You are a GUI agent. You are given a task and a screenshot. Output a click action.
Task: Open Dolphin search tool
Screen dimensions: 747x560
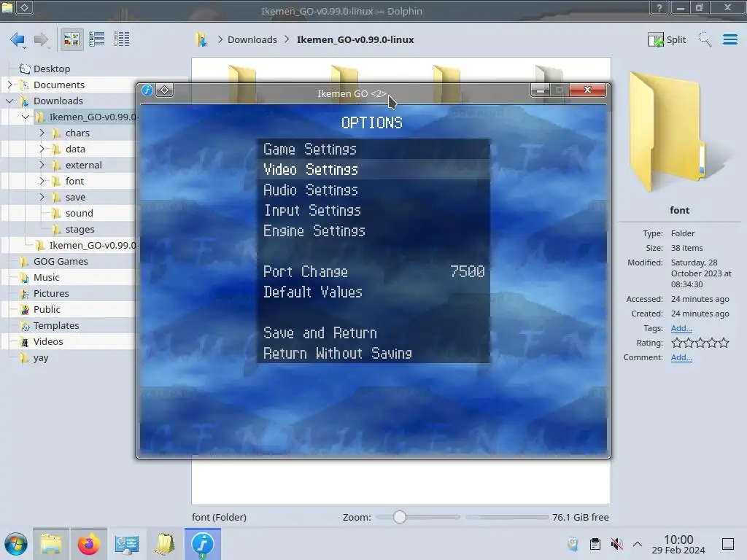click(x=705, y=39)
